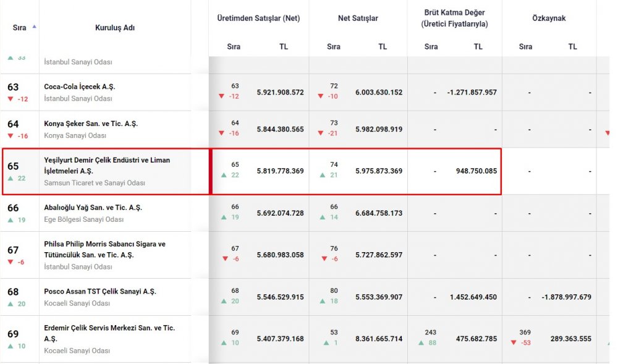Click the Sıra column header label
618x364 pixels.
click(19, 28)
